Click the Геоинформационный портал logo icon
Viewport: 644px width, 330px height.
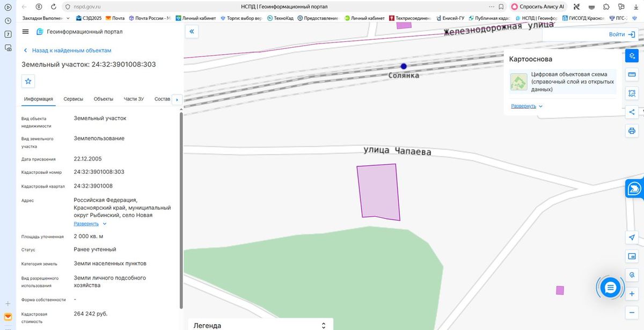pos(40,32)
